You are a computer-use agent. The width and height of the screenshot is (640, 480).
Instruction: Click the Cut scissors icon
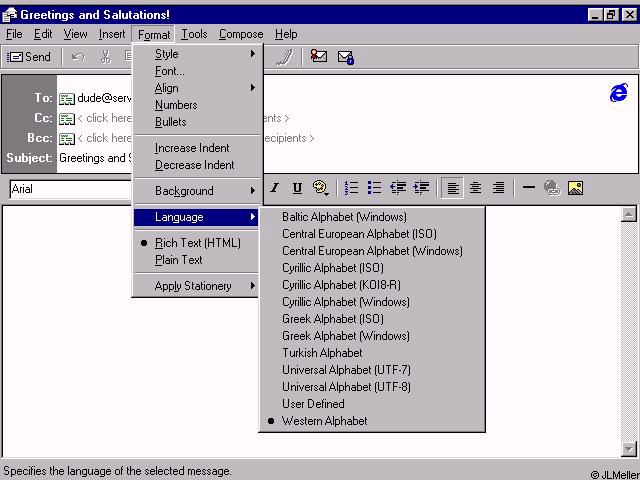[x=106, y=57]
